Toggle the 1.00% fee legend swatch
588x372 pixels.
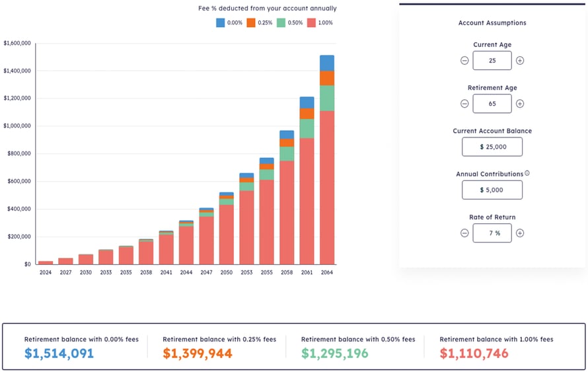[311, 22]
